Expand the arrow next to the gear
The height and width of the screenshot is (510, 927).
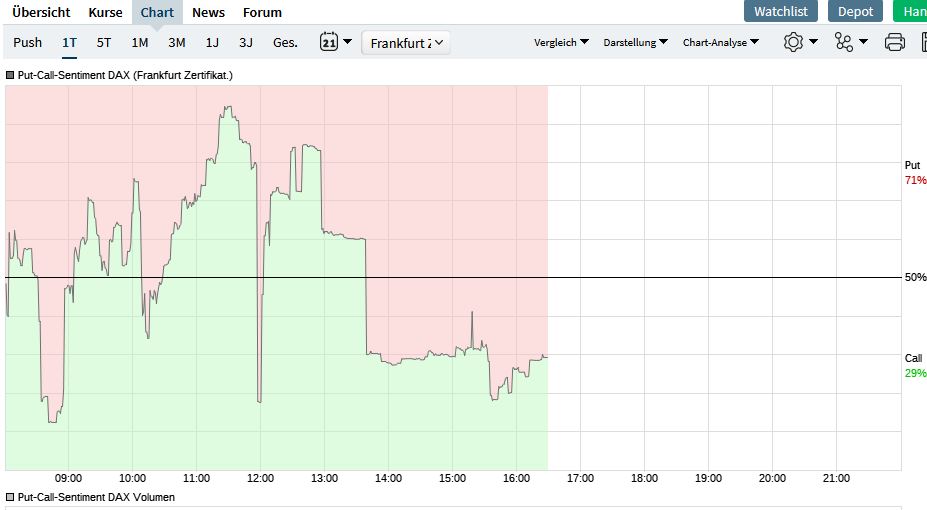(x=813, y=41)
